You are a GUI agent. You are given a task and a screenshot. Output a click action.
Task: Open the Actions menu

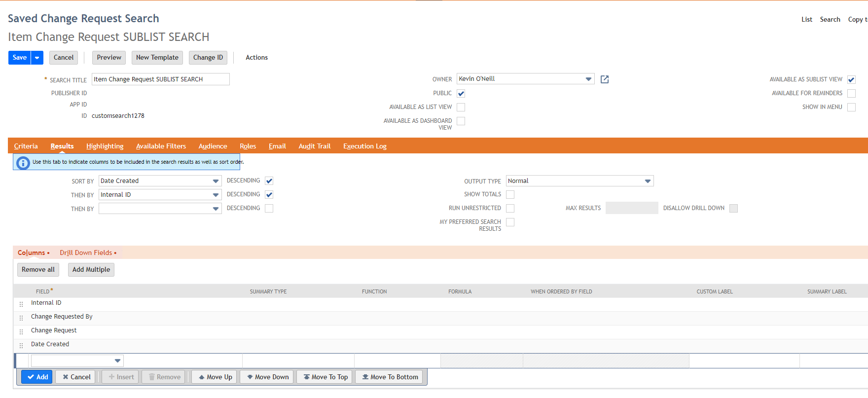coord(257,58)
